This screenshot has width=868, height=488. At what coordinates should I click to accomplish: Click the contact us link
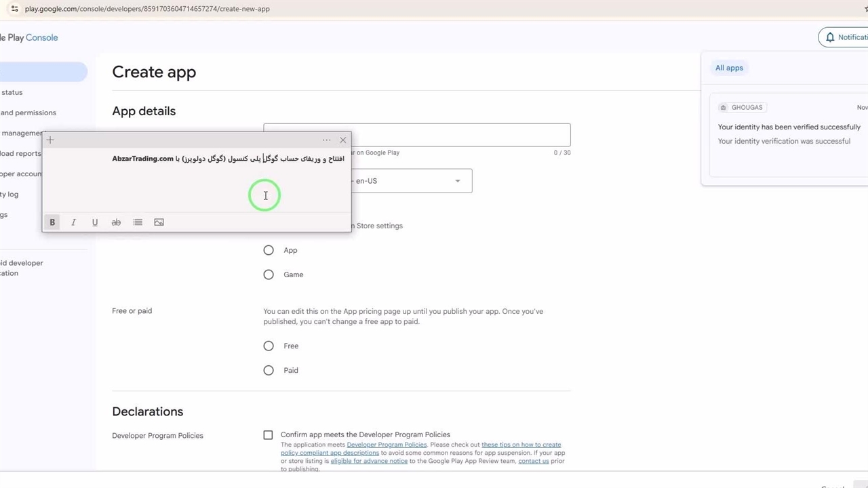coord(533,462)
